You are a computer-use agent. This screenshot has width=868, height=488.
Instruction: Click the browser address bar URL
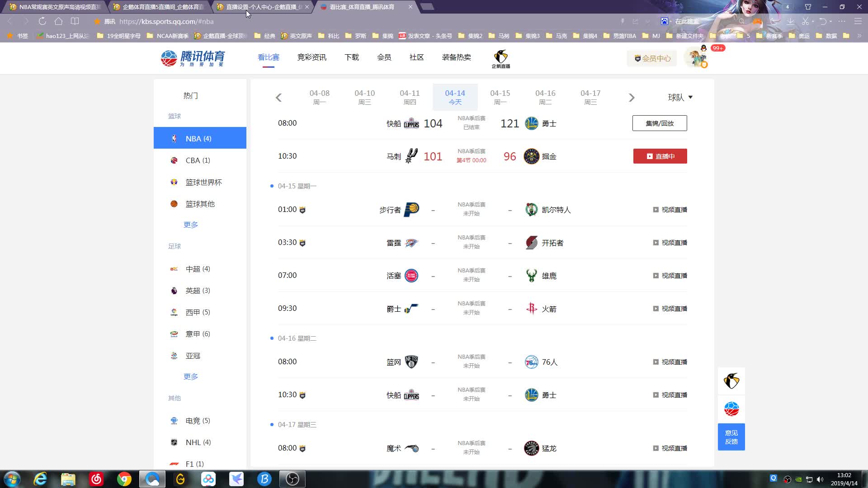166,21
